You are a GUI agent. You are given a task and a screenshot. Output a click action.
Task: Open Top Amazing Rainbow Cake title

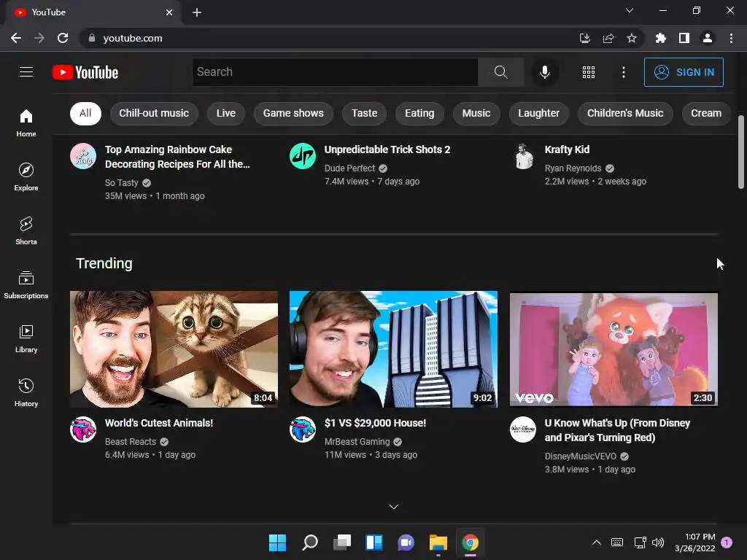(x=177, y=157)
